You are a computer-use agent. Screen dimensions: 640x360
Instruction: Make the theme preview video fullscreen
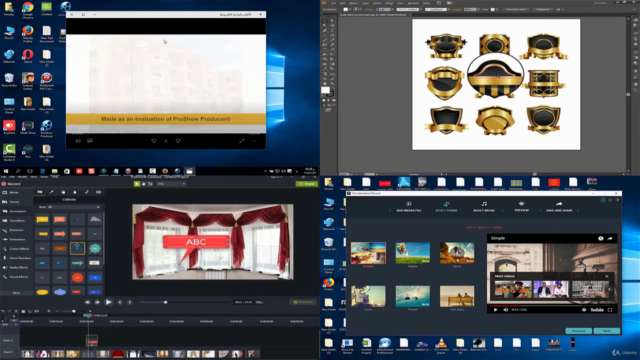tap(610, 310)
